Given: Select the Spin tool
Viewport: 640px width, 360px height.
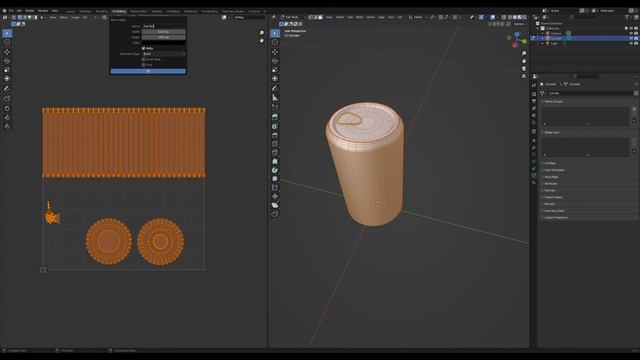Looking at the screenshot, I should pos(275,170).
